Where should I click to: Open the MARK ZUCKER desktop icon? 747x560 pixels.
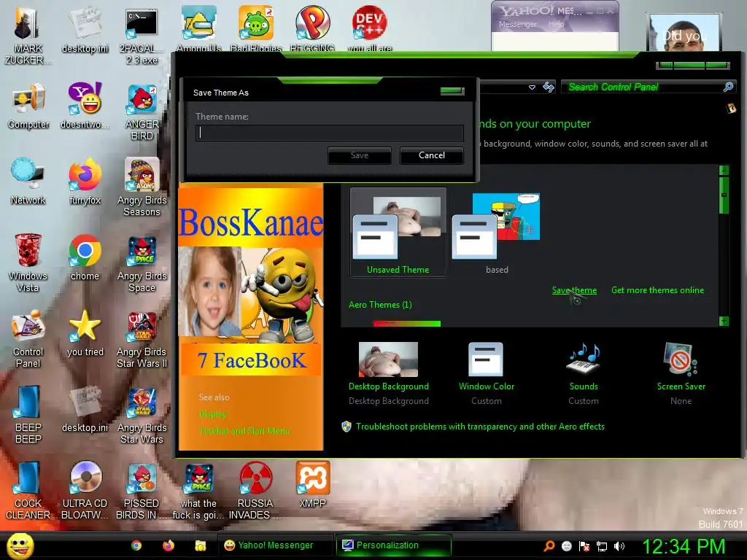point(28,36)
